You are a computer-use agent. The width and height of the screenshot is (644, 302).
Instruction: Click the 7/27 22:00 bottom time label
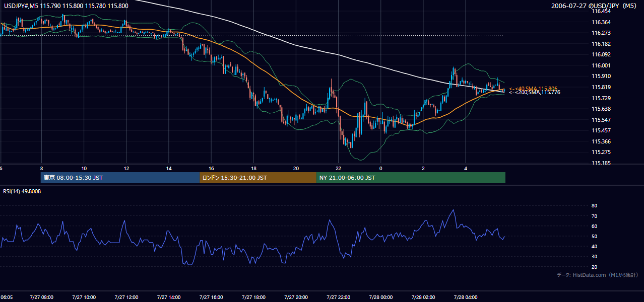pyautogui.click(x=338, y=297)
